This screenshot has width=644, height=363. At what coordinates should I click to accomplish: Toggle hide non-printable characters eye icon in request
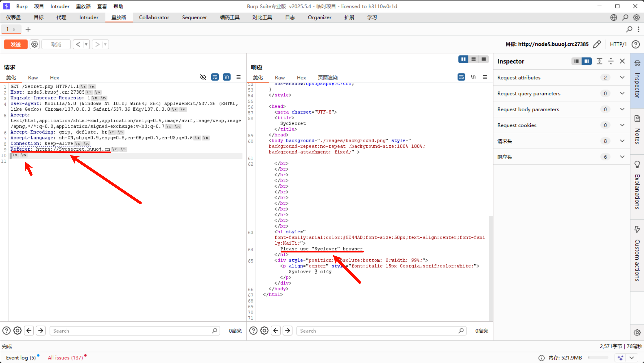click(203, 77)
